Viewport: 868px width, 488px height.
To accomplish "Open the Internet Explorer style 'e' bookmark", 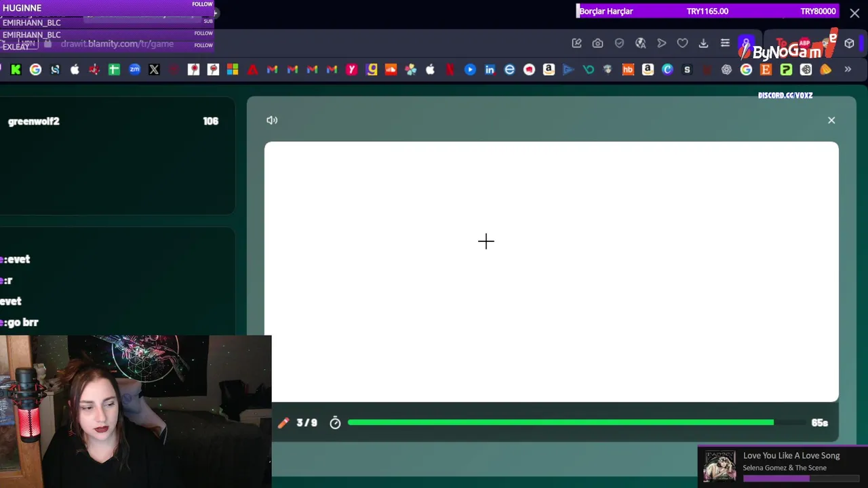I will click(x=509, y=69).
